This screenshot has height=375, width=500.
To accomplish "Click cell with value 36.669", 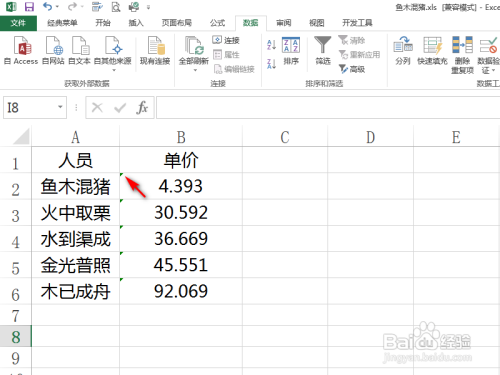I will pos(181,239).
